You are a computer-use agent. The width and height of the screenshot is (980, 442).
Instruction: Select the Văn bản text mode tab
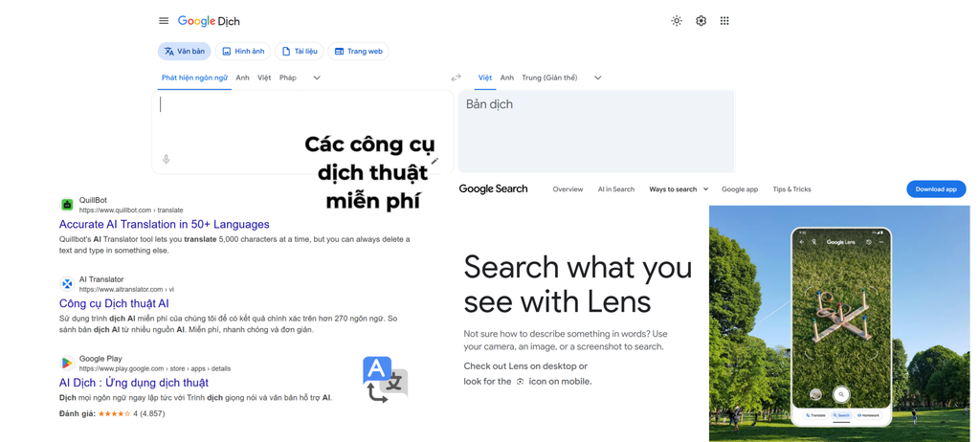(x=185, y=52)
